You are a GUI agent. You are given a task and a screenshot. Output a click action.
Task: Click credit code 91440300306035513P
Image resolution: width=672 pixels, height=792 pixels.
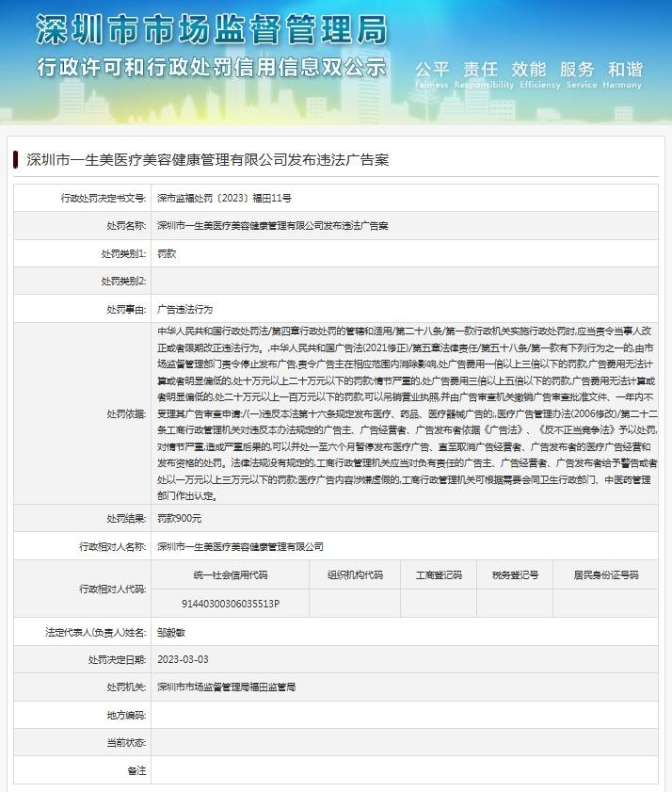click(231, 604)
